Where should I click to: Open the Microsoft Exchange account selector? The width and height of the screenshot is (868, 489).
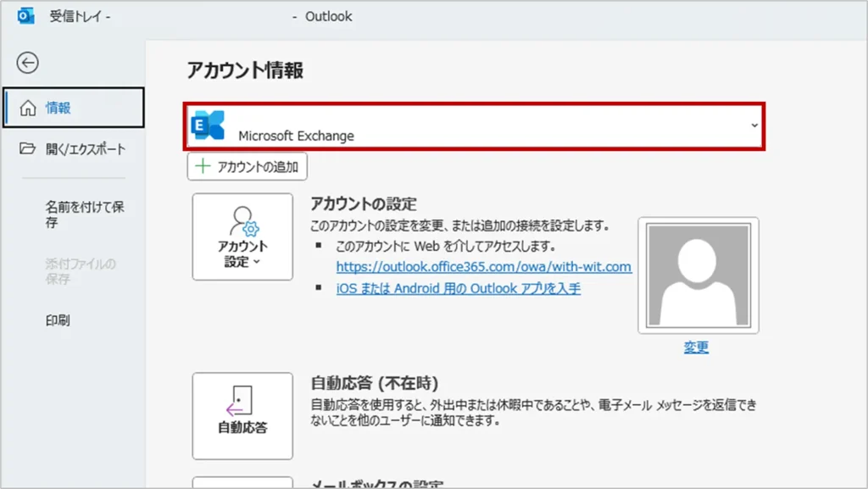[475, 127]
